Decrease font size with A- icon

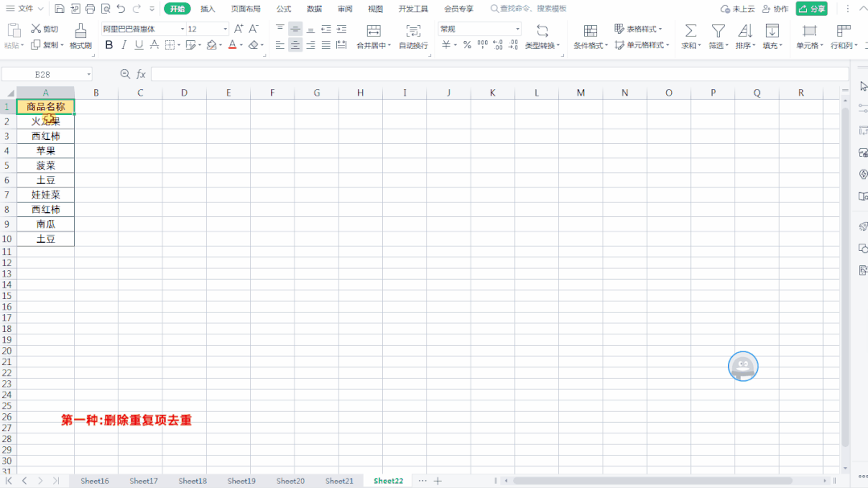253,29
